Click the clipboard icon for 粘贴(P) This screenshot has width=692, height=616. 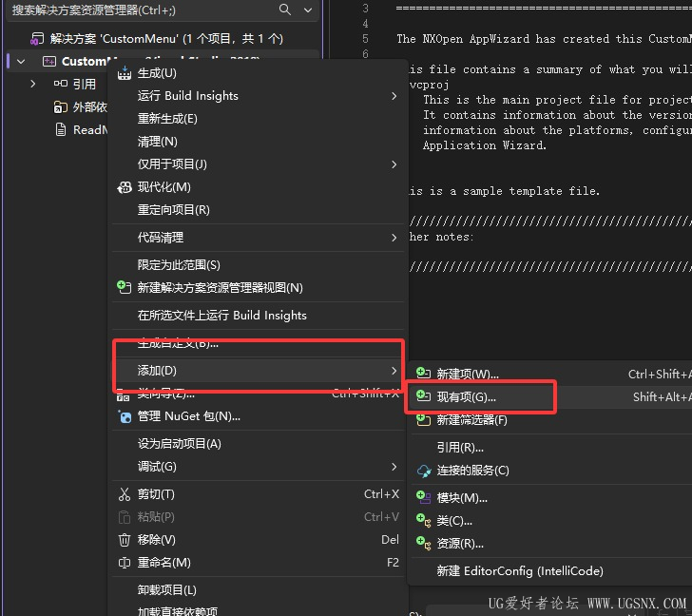click(x=125, y=517)
